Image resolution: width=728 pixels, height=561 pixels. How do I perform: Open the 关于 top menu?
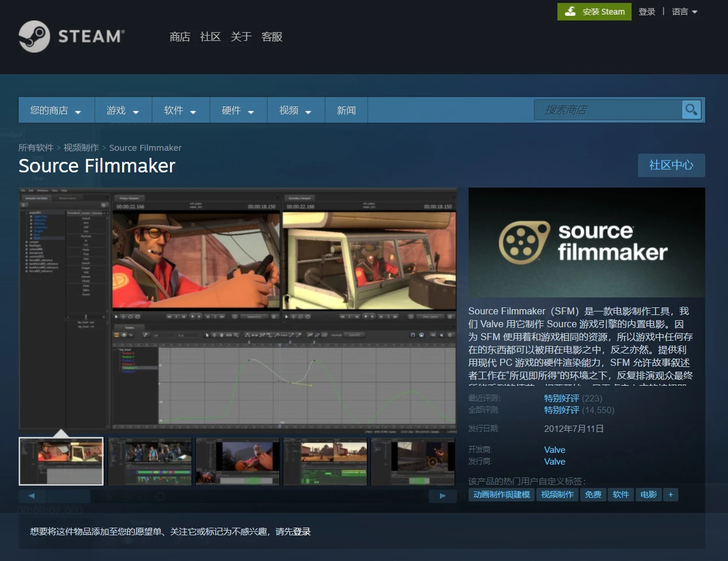pos(241,37)
